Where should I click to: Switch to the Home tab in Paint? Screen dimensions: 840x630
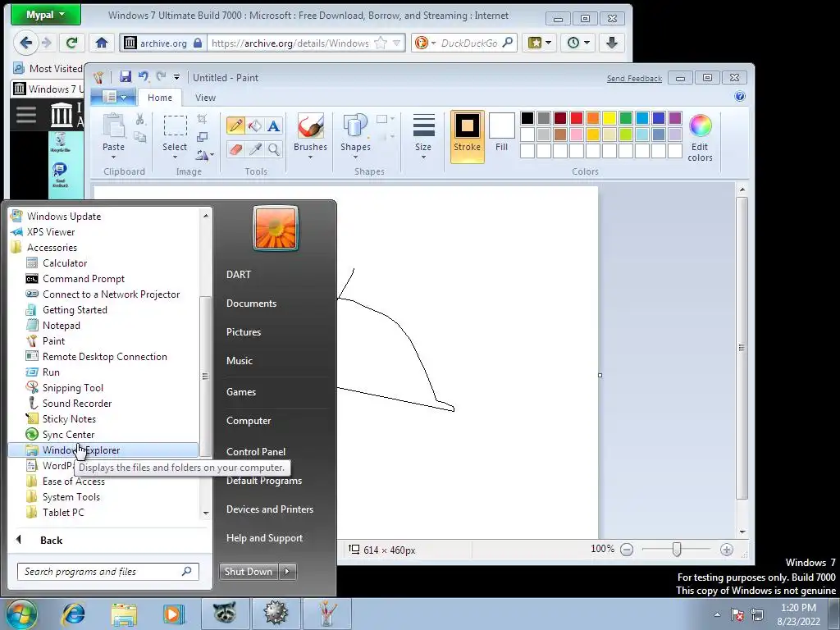(160, 98)
